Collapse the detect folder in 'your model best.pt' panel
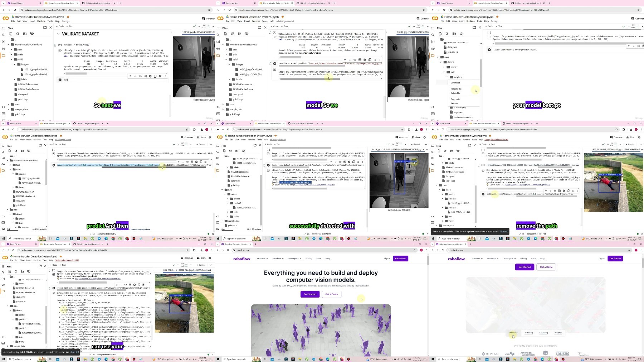 pyautogui.click(x=441, y=62)
